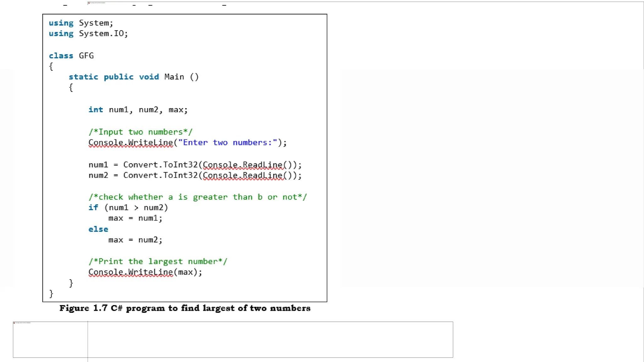This screenshot has width=644, height=362.
Task: Click the 'Print the largest number' comment
Action: point(158,261)
